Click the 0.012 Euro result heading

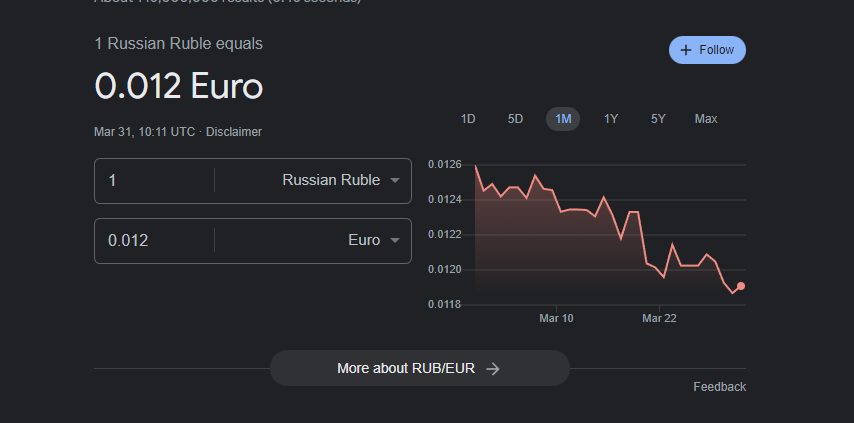179,86
